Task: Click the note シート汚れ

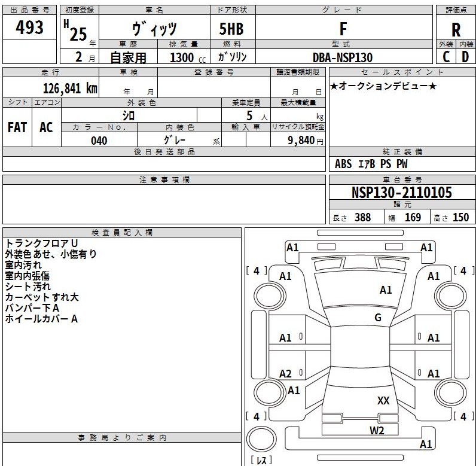Action: coord(28,287)
